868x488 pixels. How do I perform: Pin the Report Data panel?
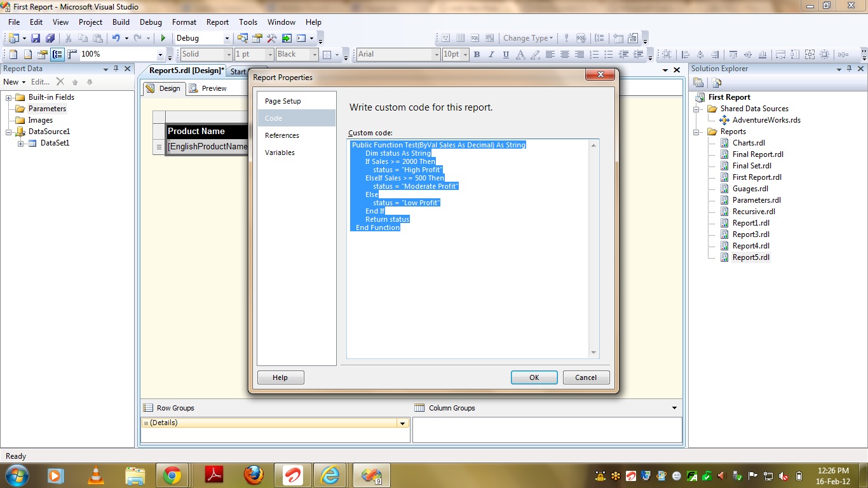(116, 69)
